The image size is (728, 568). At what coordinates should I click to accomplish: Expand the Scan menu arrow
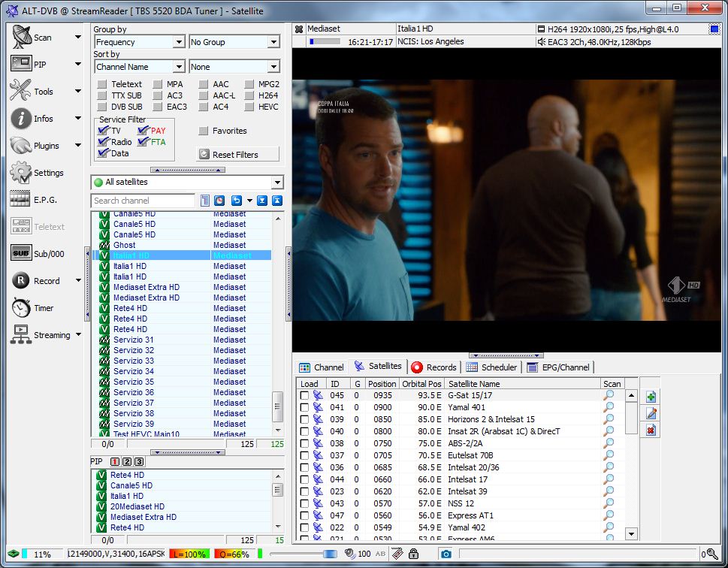(77, 37)
